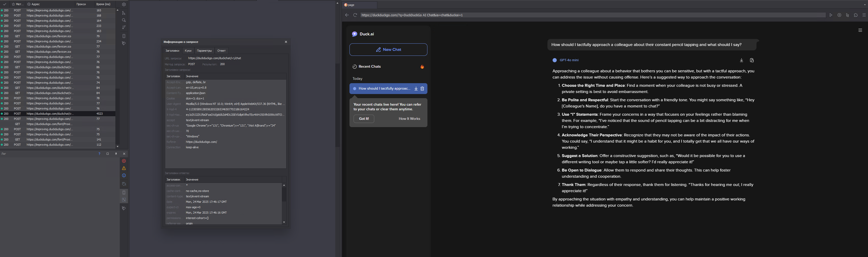Maximize the log panel
Screen dimensions: 868x257
click(x=107, y=154)
